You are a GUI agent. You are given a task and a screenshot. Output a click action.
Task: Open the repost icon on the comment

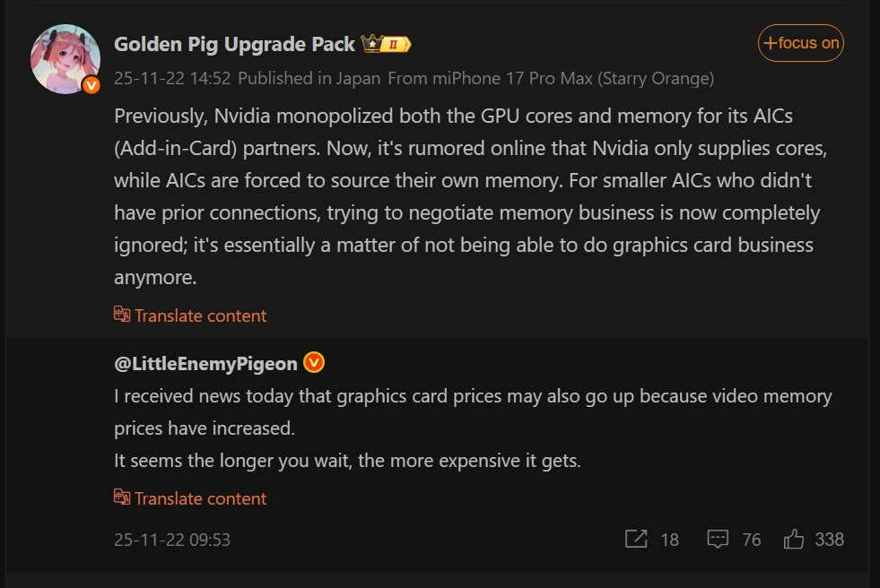pyautogui.click(x=637, y=540)
